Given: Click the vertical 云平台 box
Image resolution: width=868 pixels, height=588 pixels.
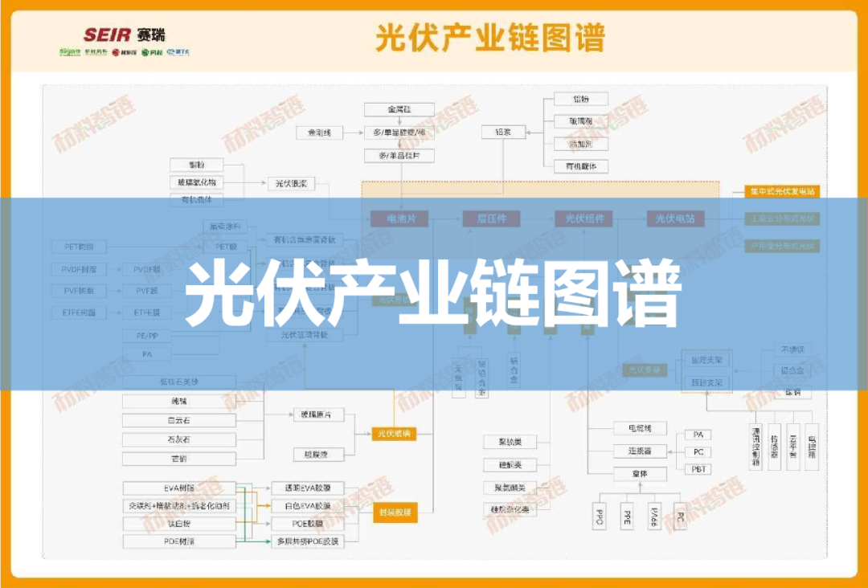Looking at the screenshot, I should pyautogui.click(x=793, y=447).
